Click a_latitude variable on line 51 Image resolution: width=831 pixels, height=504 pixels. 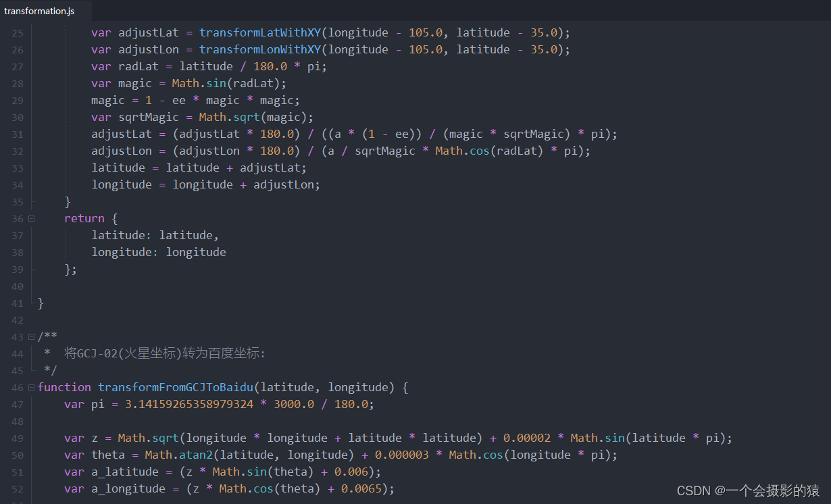coord(125,472)
